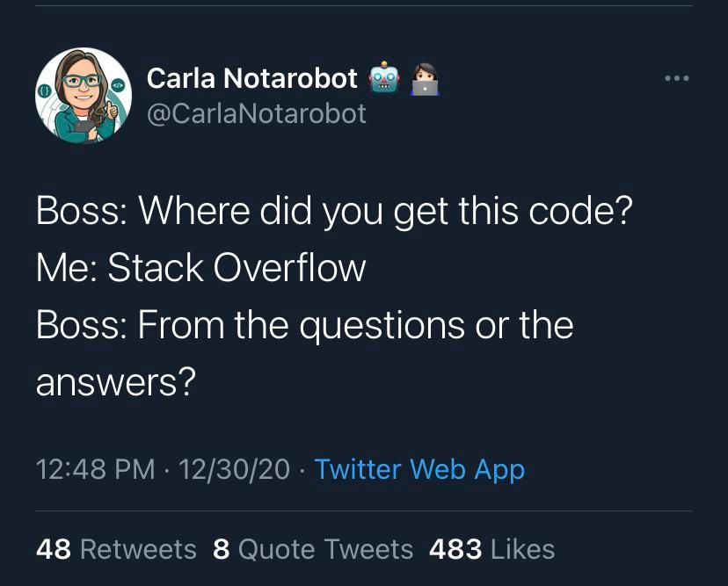Click the line "Boss: Where did you get this code?"

click(334, 212)
